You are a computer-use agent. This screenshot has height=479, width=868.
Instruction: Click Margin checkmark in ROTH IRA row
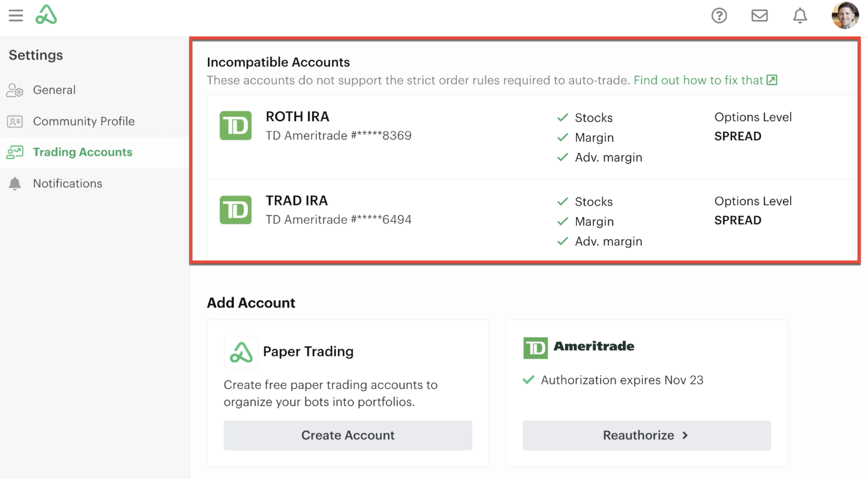click(563, 137)
